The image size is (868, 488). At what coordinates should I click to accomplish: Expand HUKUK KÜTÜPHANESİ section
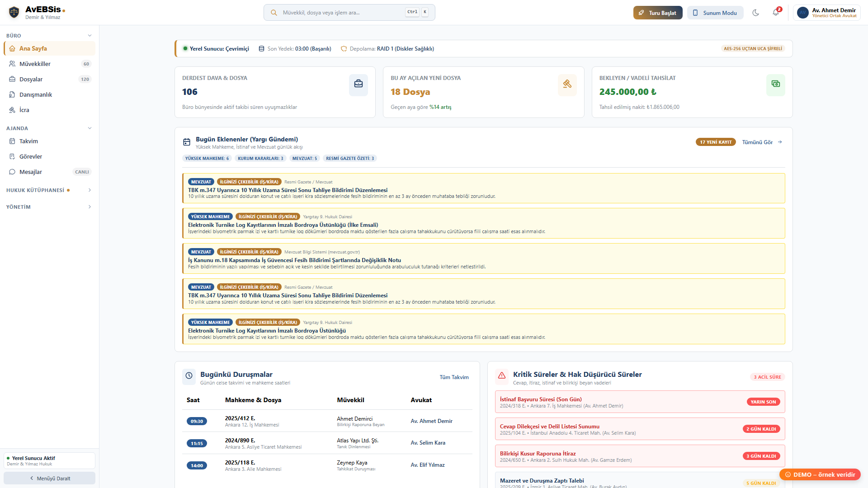49,190
